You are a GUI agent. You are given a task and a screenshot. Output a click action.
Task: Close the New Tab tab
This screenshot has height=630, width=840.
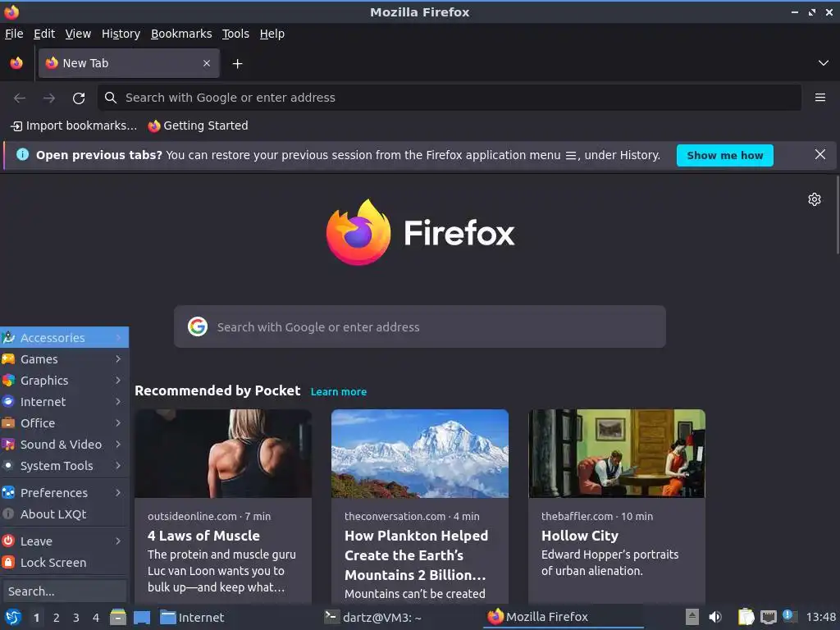tap(207, 63)
